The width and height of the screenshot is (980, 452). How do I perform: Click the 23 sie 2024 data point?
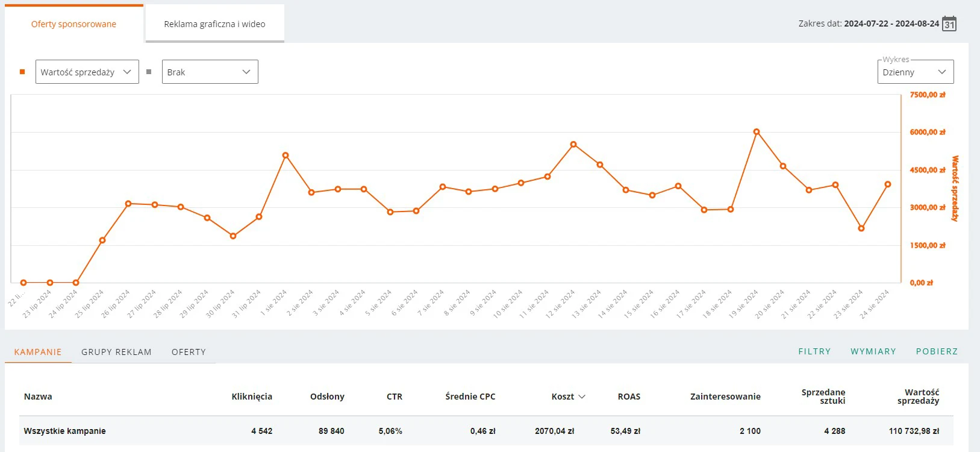[x=861, y=228]
